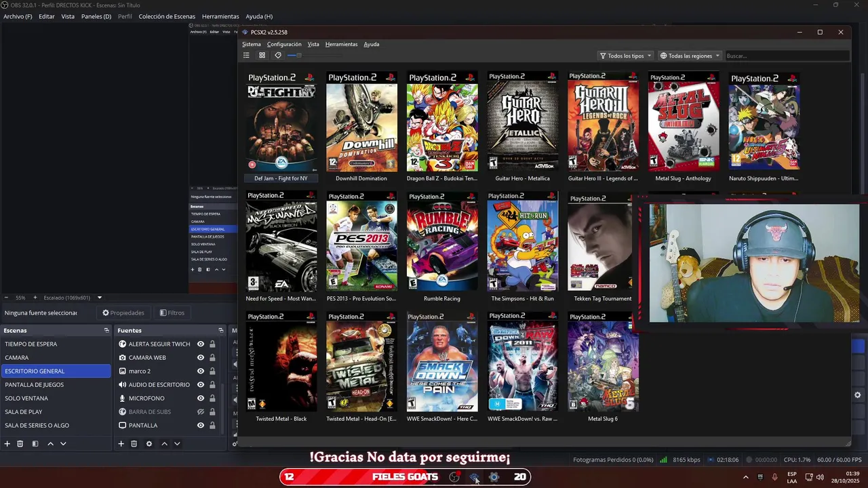
Task: Move source down in Fuentes toolbar
Action: tap(177, 444)
